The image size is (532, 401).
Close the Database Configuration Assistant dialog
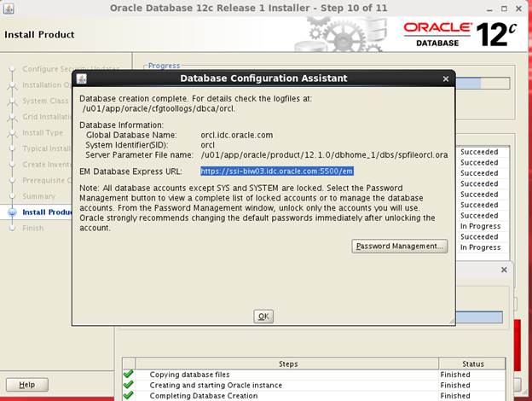pos(446,78)
